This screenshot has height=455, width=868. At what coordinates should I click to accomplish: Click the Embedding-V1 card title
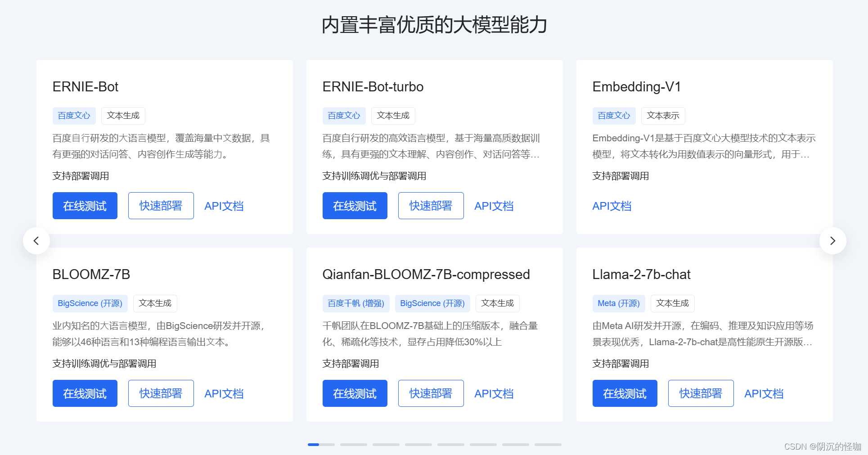pos(637,87)
